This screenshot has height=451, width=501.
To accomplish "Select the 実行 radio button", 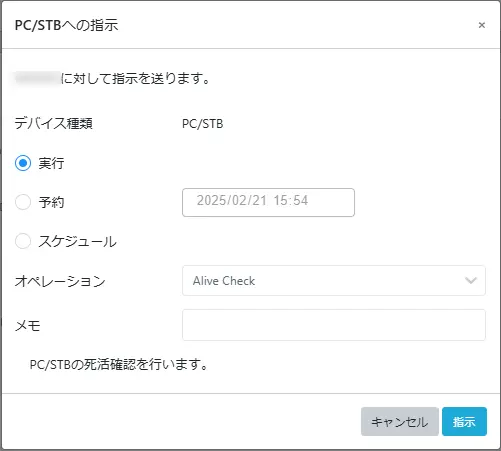I will tap(23, 163).
